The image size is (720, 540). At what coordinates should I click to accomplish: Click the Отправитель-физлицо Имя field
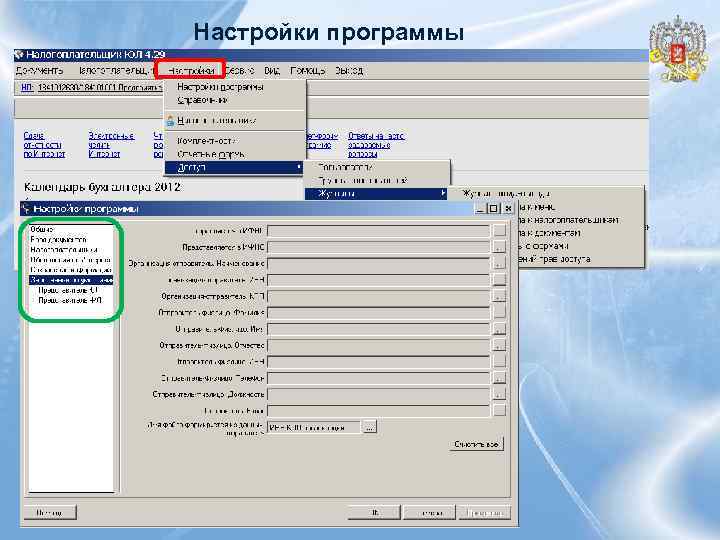(378, 329)
